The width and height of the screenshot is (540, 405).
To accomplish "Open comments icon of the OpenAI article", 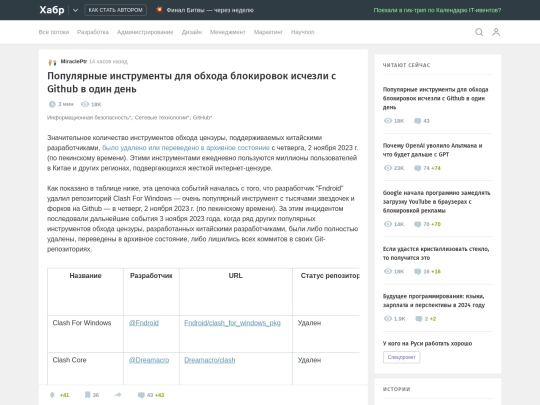I will pos(417,168).
